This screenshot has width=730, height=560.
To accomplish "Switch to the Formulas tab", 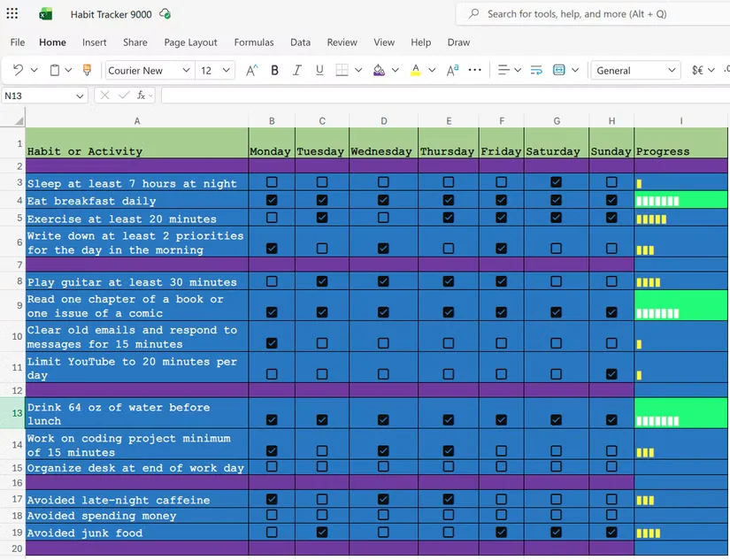I will [x=254, y=42].
